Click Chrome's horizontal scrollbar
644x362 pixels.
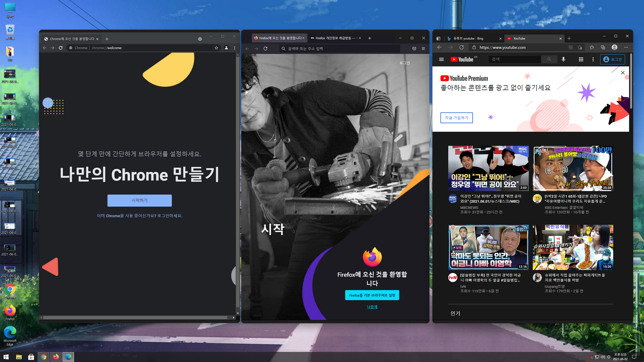point(135,317)
